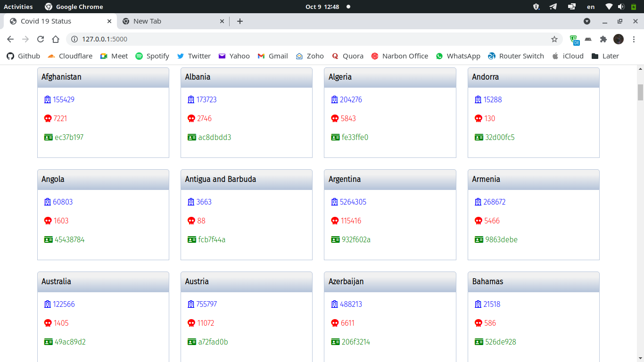Open the tab search dropdown arrow
The height and width of the screenshot is (362, 644).
(587, 21)
